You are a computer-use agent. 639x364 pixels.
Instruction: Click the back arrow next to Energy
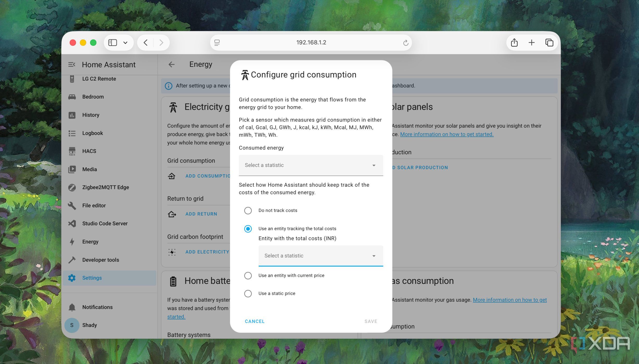[171, 64]
